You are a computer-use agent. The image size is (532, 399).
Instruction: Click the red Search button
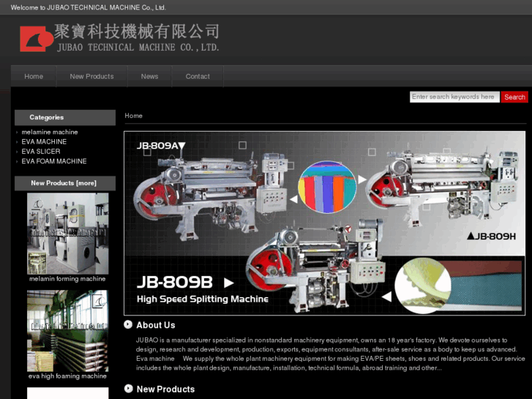(514, 97)
